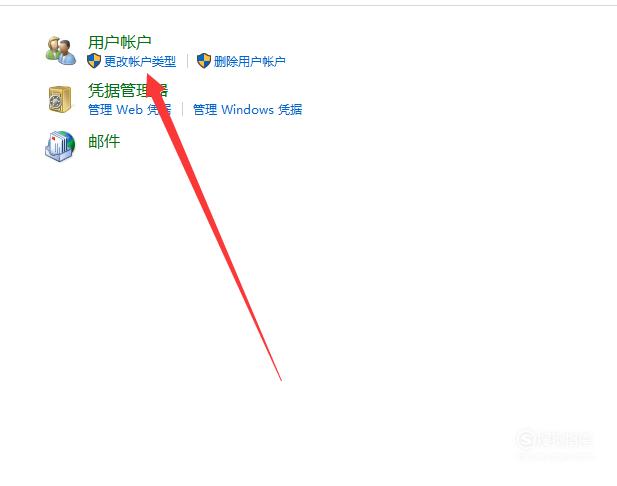Open the 用户帐户 two-people icon
The image size is (617, 486).
coord(61,50)
